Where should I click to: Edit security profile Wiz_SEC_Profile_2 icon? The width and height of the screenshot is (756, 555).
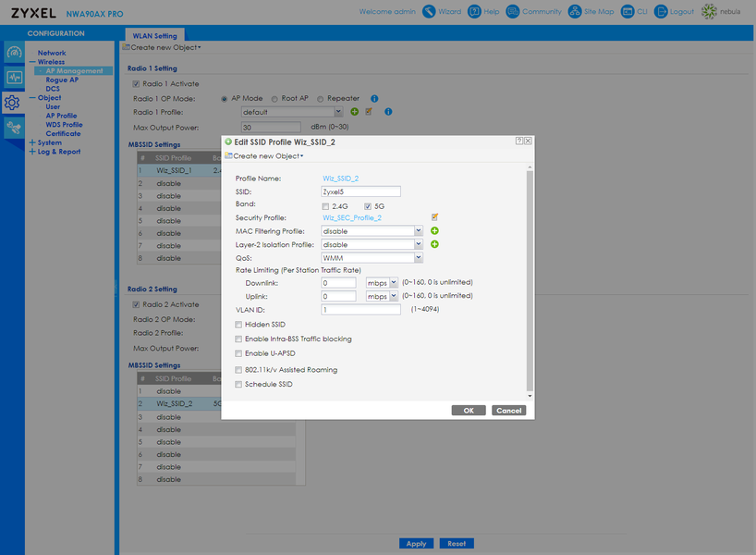[435, 217]
